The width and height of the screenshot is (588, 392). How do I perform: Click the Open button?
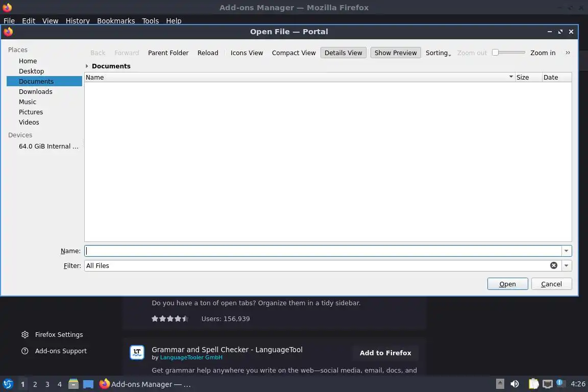click(507, 284)
